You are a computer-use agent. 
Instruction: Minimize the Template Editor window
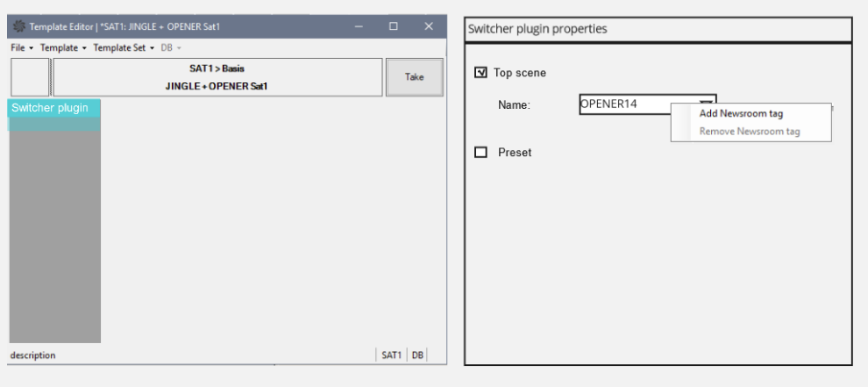click(359, 27)
